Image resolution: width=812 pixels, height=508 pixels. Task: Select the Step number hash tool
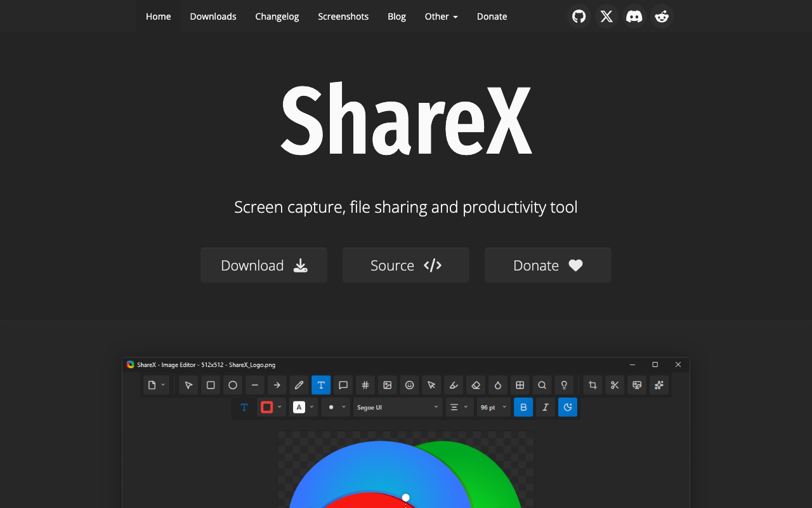[x=365, y=385]
